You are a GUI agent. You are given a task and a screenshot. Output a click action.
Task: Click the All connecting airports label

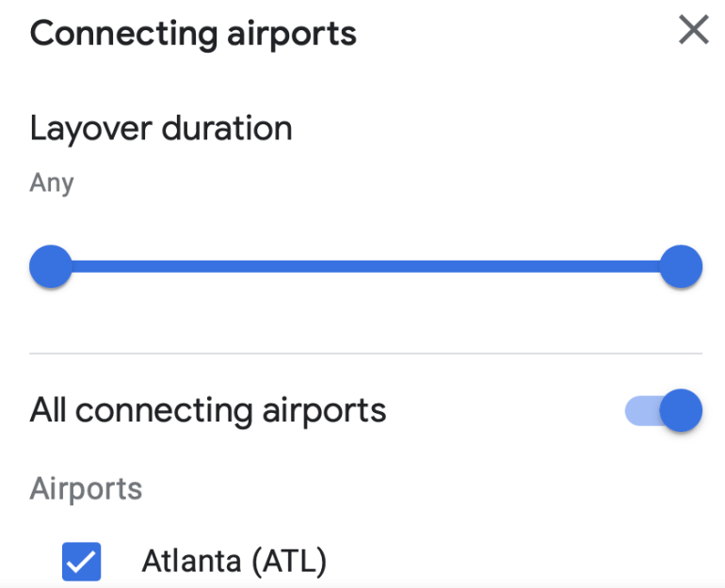208,411
